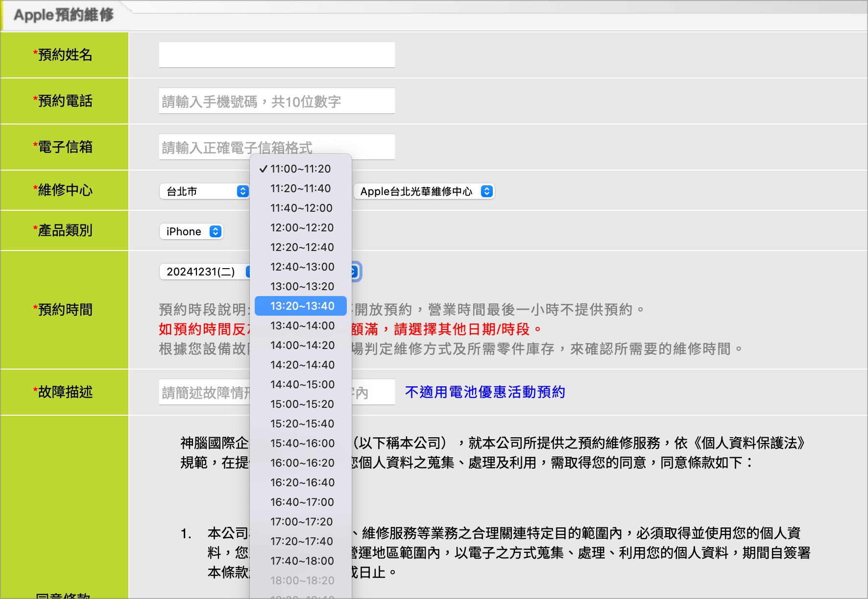Pick 17:00~17:20 from the list
868x599 pixels.
point(300,522)
